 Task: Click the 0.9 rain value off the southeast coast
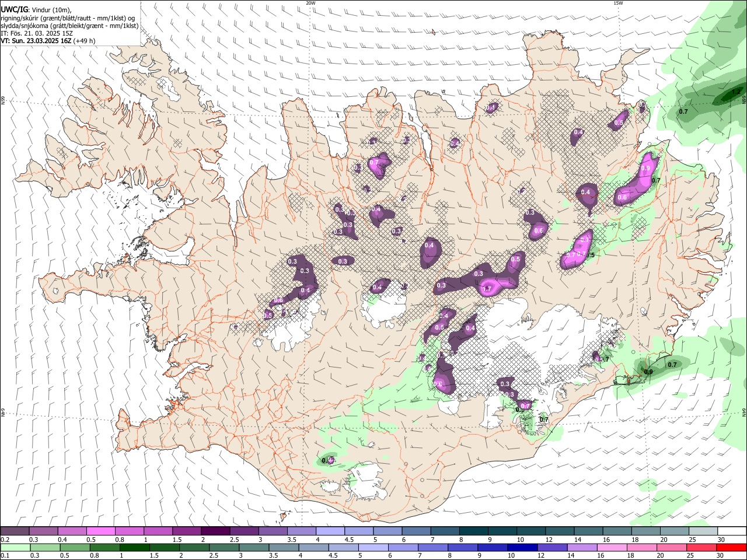(x=648, y=372)
